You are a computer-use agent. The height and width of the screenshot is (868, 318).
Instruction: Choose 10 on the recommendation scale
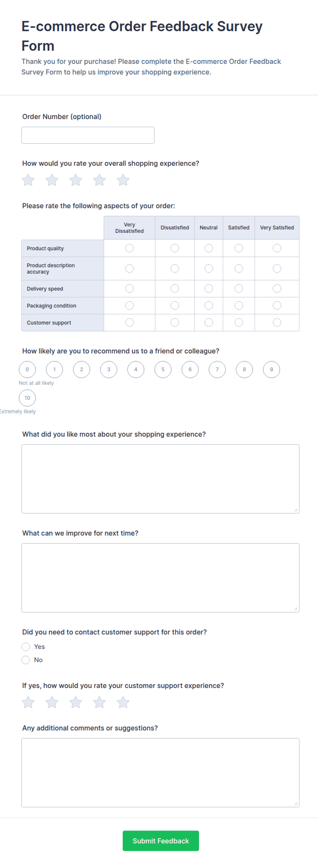27,398
